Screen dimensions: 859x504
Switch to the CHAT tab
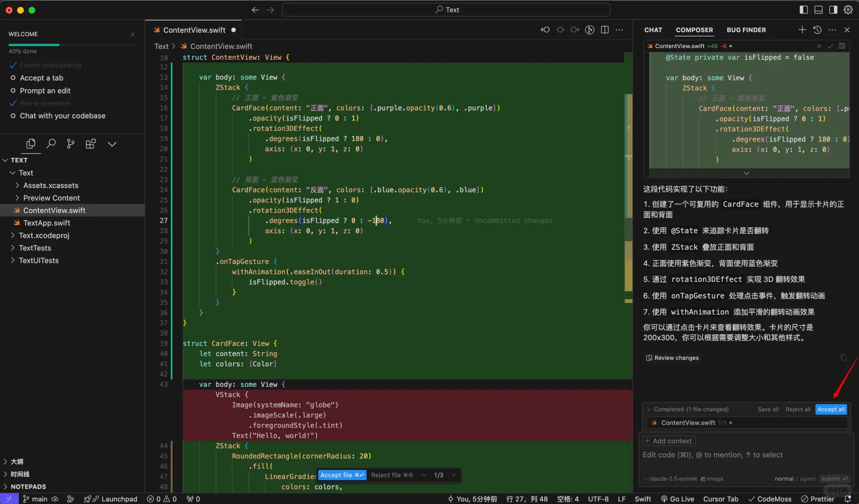tap(653, 30)
